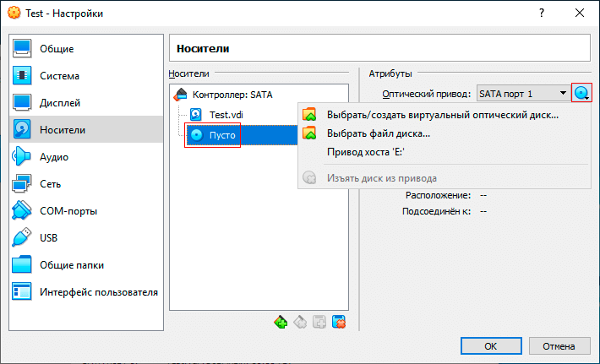Open the Дисплей settings category
This screenshot has width=600, height=364.
point(86,103)
